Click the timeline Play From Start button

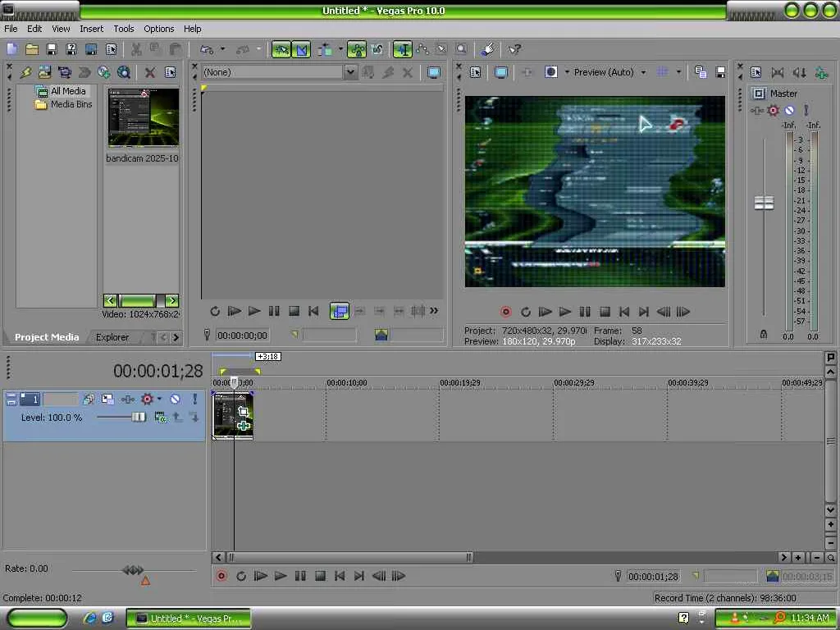(260, 576)
